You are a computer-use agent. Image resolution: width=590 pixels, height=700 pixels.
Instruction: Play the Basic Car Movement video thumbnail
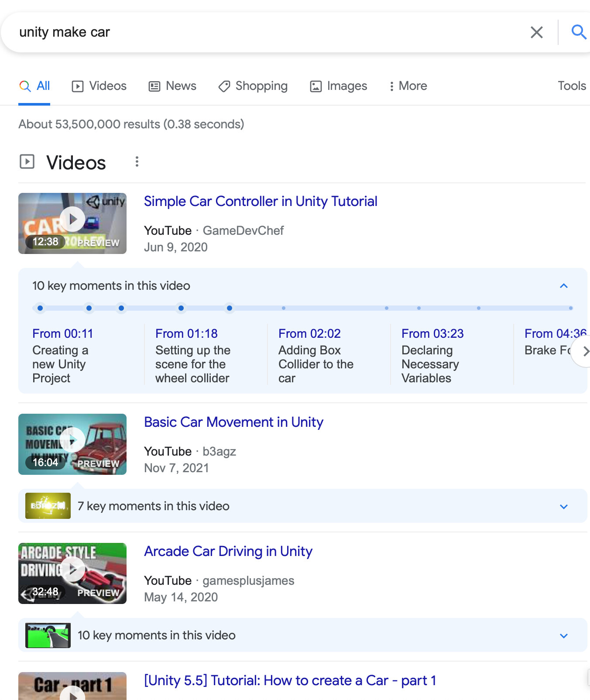72,444
